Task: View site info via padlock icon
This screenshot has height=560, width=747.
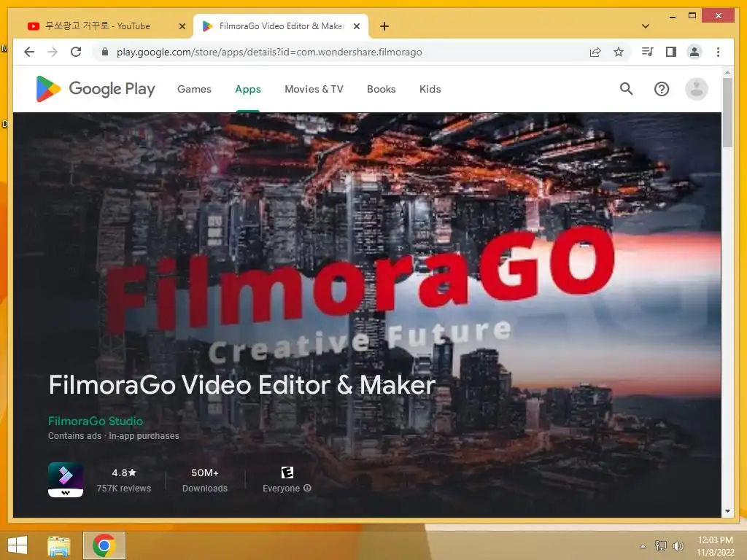Action: (105, 52)
